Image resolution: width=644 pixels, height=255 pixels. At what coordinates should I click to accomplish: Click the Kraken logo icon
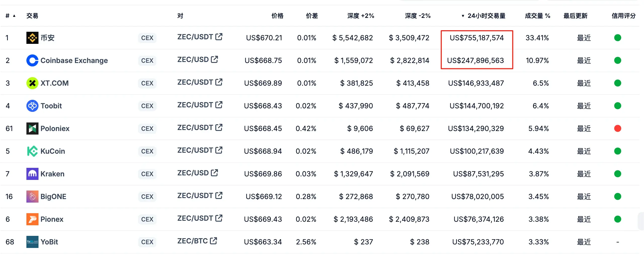pyautogui.click(x=32, y=174)
